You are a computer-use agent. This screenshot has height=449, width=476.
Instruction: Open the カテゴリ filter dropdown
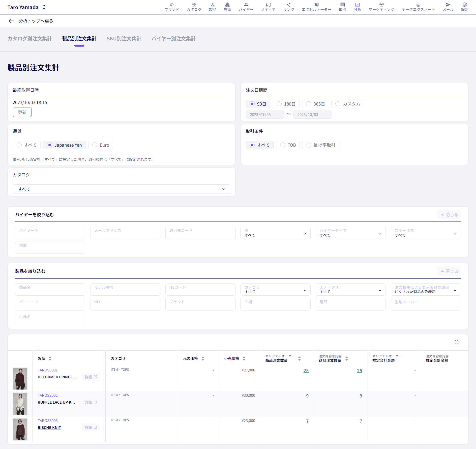click(275, 289)
